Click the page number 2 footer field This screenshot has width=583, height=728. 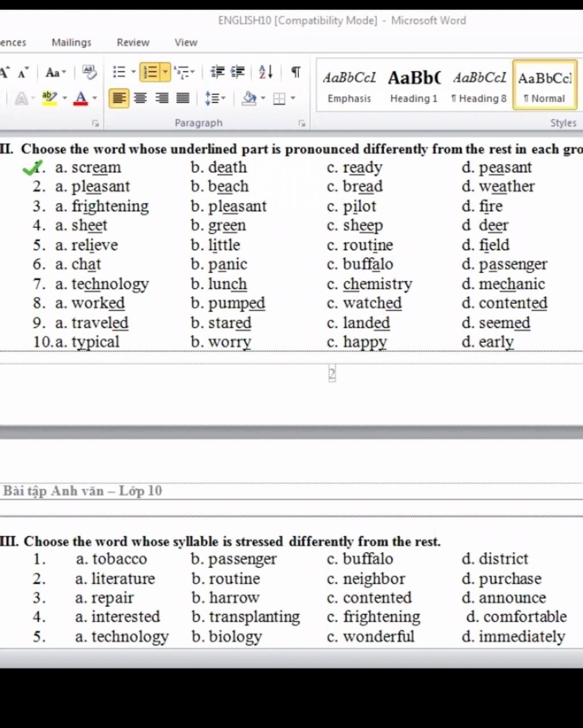332,374
